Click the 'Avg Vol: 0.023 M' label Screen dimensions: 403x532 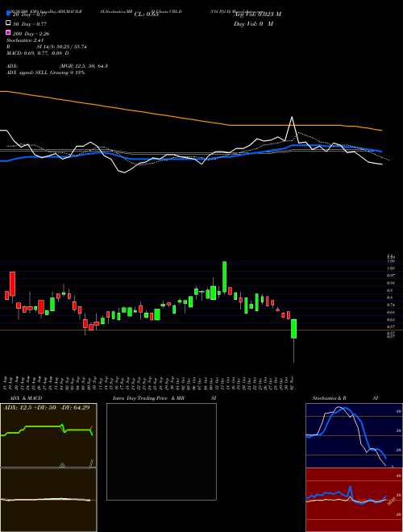coord(257,15)
